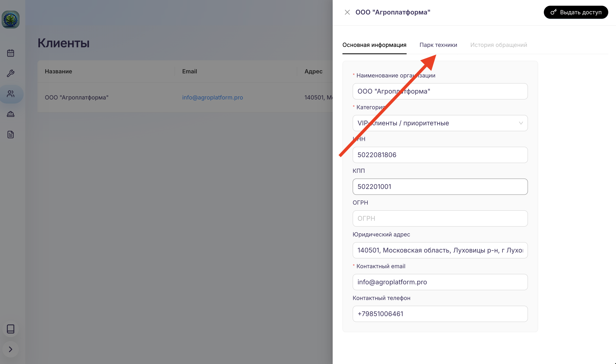Open the wrench service section
Viewport: 616px width, 364px height.
[11, 73]
